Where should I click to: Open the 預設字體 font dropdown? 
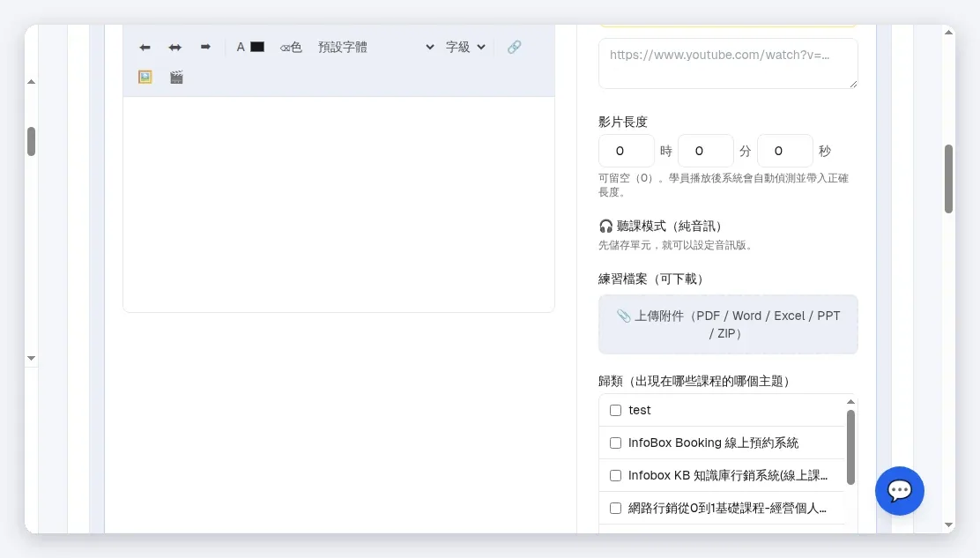pyautogui.click(x=375, y=48)
